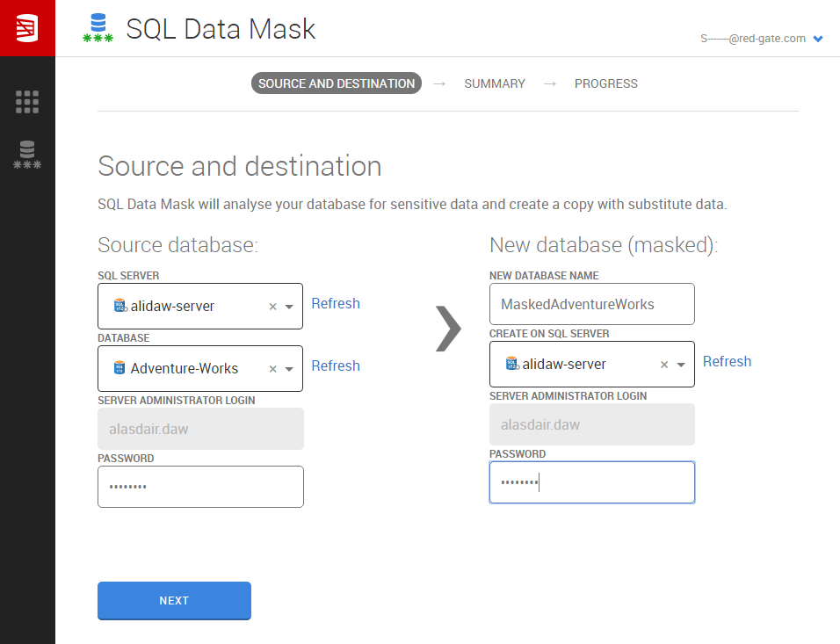Image resolution: width=840 pixels, height=644 pixels.
Task: Refresh the source database list
Action: pyautogui.click(x=336, y=365)
